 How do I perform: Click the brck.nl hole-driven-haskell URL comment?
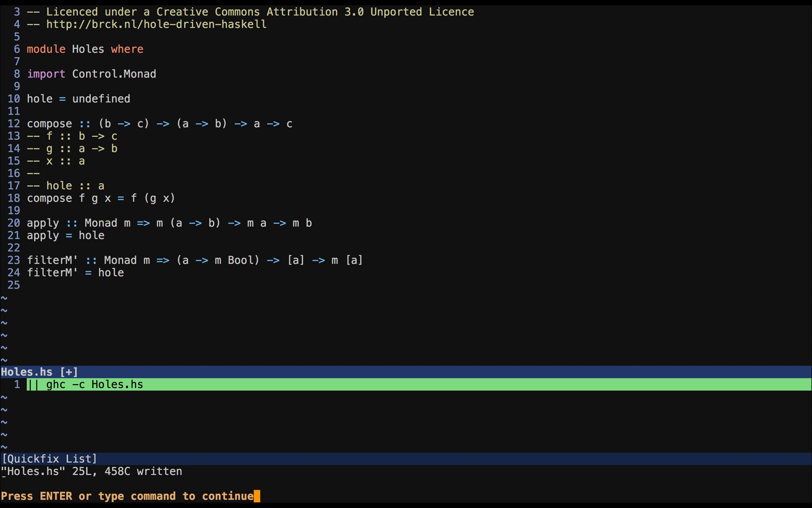click(x=156, y=24)
